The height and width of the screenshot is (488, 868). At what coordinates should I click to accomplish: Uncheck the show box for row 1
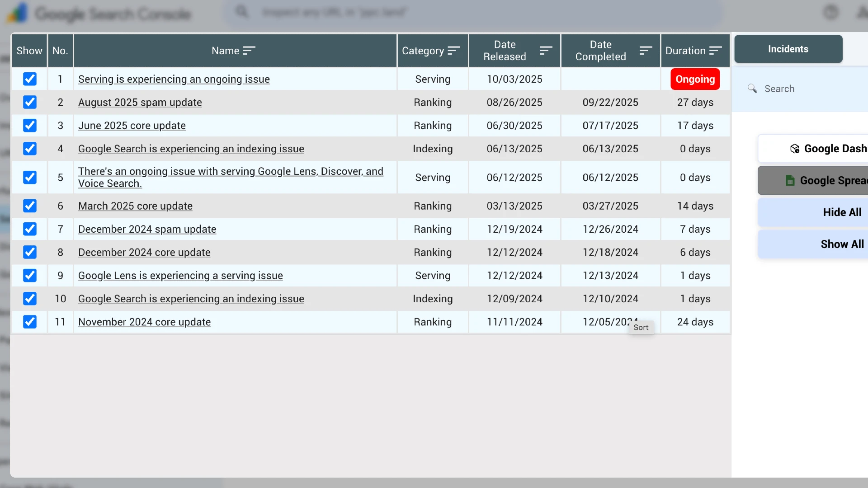(x=30, y=79)
